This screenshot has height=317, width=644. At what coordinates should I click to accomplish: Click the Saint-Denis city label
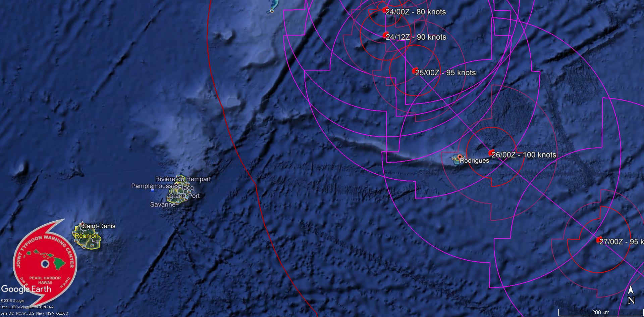99,226
